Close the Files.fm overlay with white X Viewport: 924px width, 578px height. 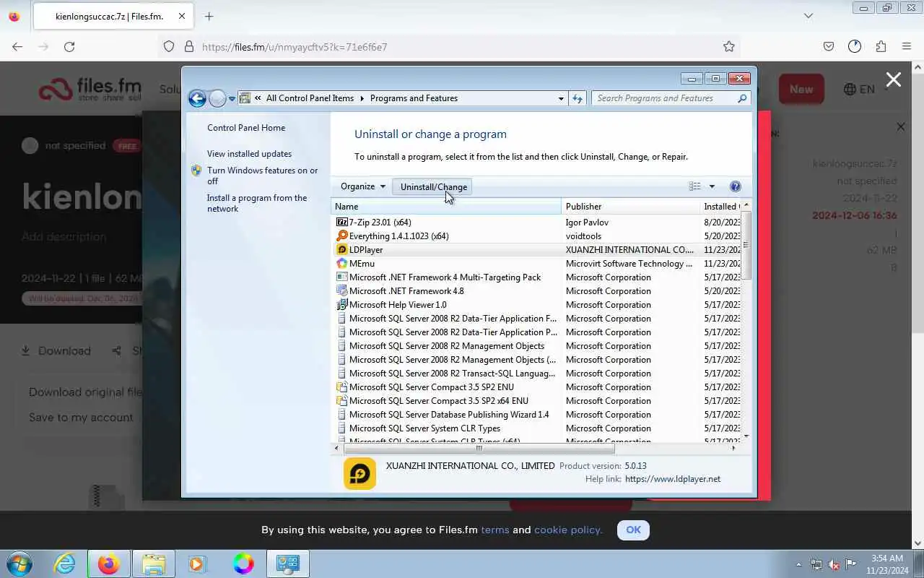pos(894,79)
